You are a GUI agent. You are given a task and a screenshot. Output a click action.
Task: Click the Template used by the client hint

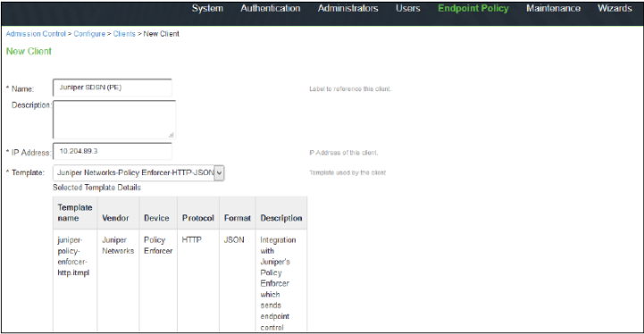point(347,172)
